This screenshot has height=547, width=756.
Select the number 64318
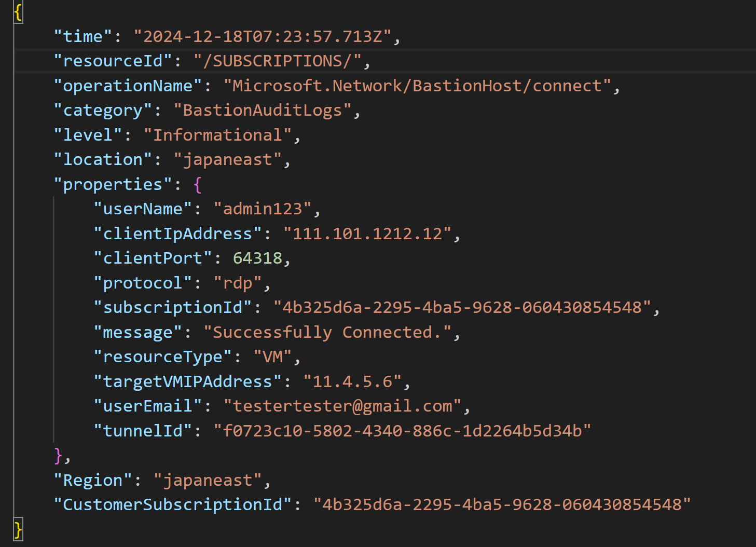(258, 258)
